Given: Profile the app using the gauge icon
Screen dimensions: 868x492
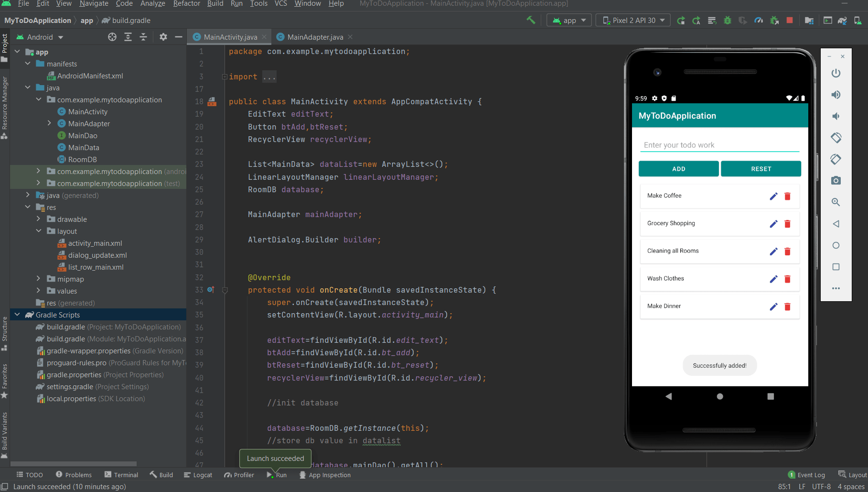Looking at the screenshot, I should tap(759, 20).
